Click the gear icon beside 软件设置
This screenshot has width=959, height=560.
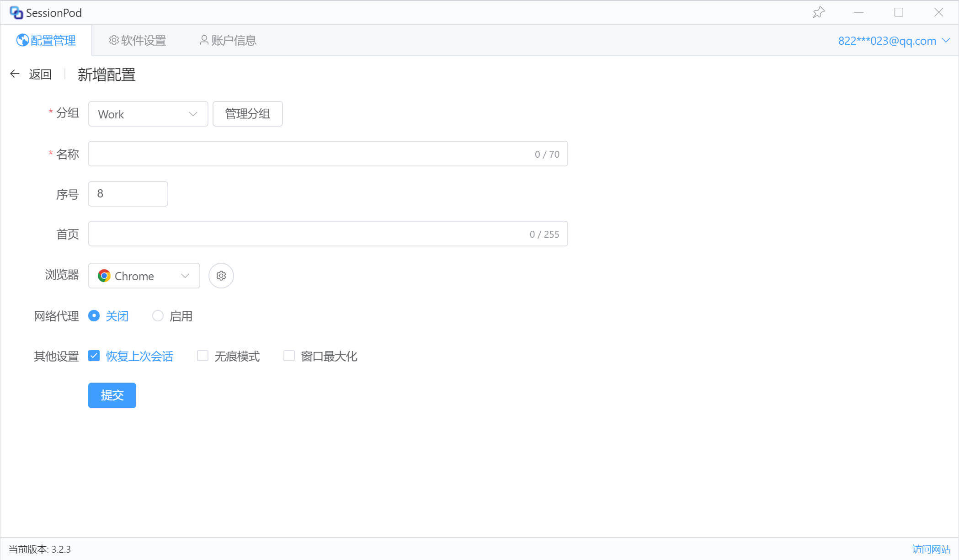[x=113, y=40]
